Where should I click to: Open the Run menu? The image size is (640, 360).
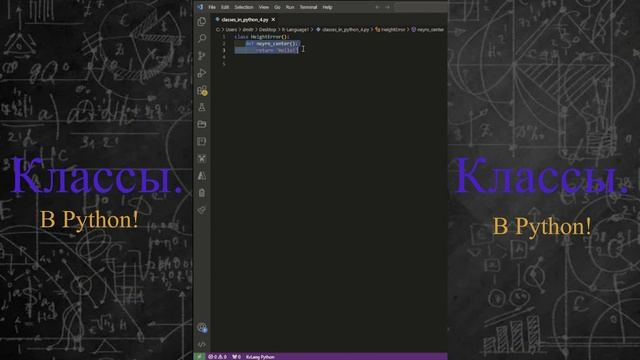point(290,7)
